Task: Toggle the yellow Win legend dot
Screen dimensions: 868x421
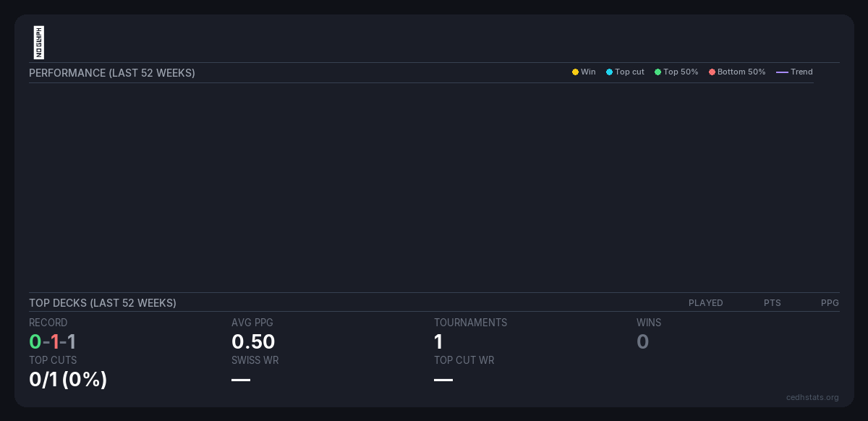Action: pyautogui.click(x=575, y=72)
